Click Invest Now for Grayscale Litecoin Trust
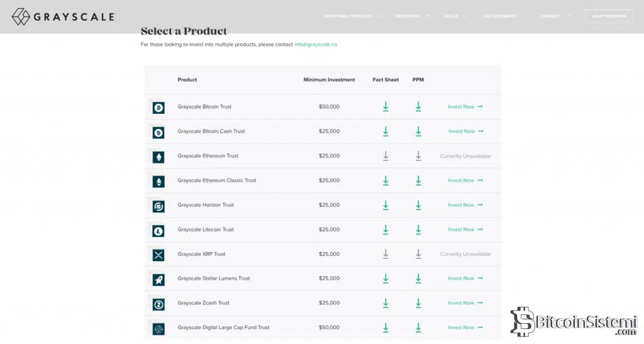The height and width of the screenshot is (344, 644). 465,230
